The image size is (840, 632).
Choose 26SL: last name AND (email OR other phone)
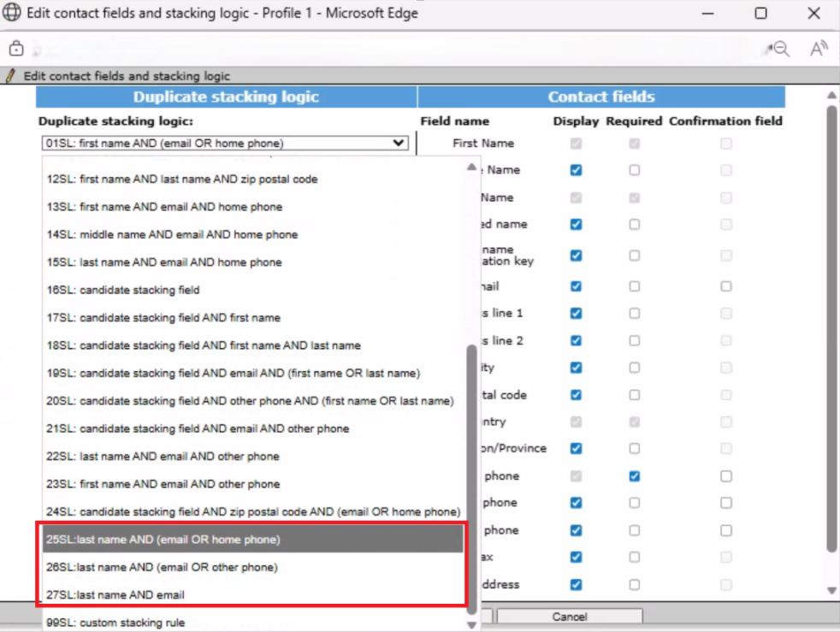[x=162, y=567]
